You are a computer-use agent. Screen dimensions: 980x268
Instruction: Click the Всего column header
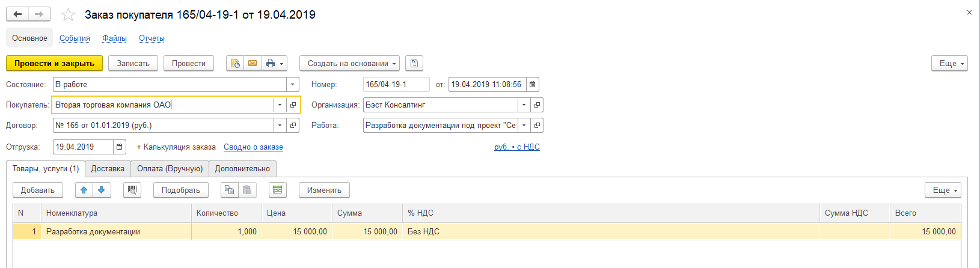click(925, 213)
